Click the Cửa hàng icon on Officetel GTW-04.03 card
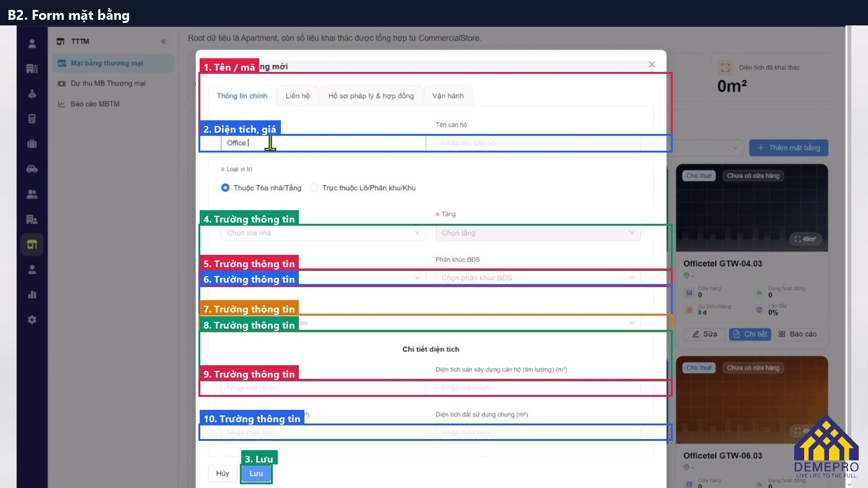The width and height of the screenshot is (868, 488). [x=689, y=292]
